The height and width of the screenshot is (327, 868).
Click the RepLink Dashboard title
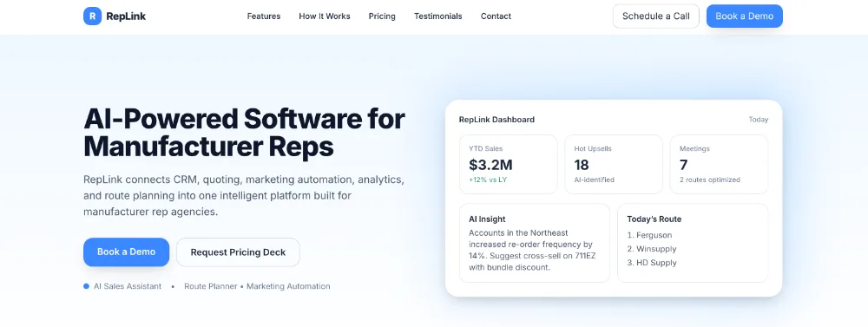click(x=496, y=120)
